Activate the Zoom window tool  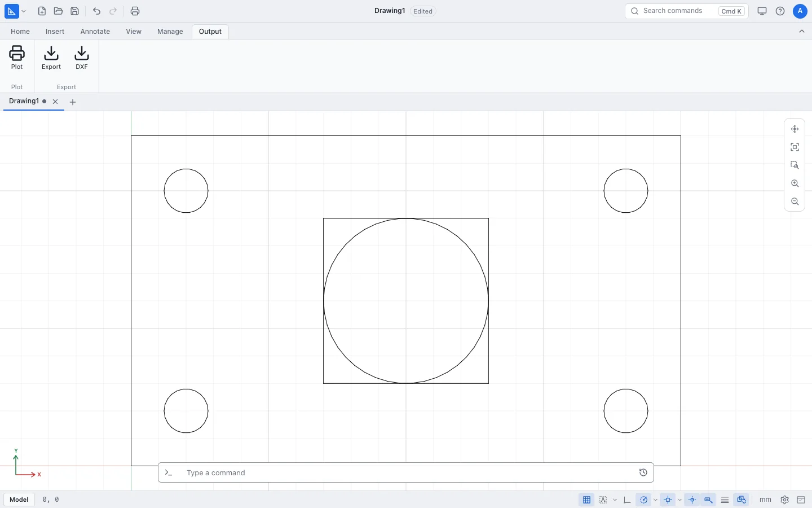click(x=795, y=165)
